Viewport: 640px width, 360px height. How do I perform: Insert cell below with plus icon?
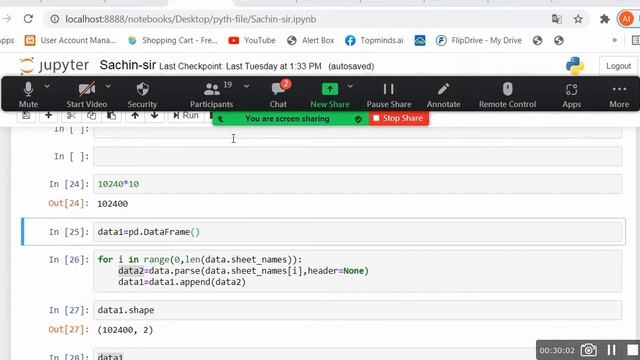tap(49, 116)
